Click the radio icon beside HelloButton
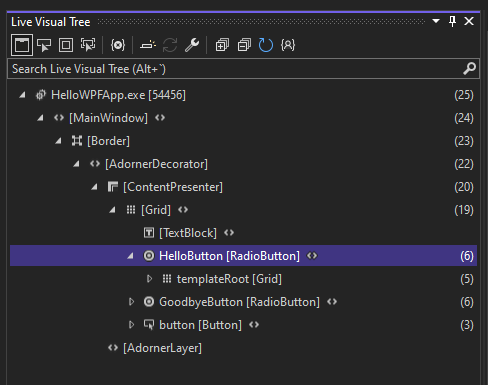 pyautogui.click(x=149, y=256)
